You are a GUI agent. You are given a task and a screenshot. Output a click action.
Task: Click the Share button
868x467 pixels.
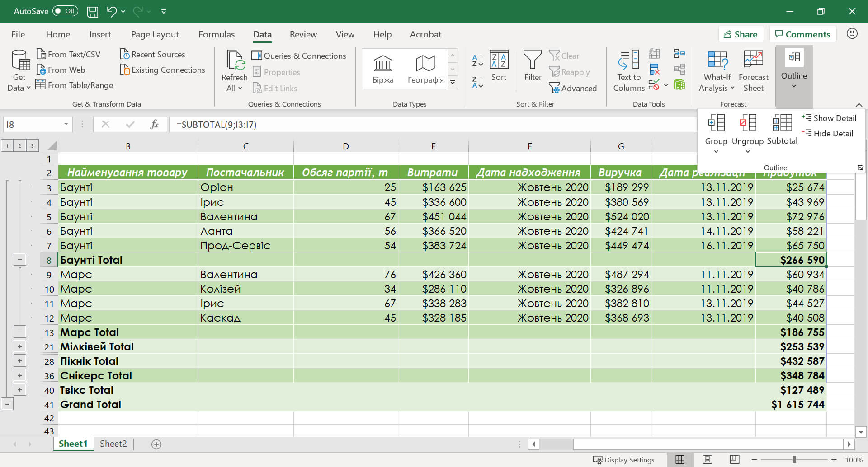point(741,34)
